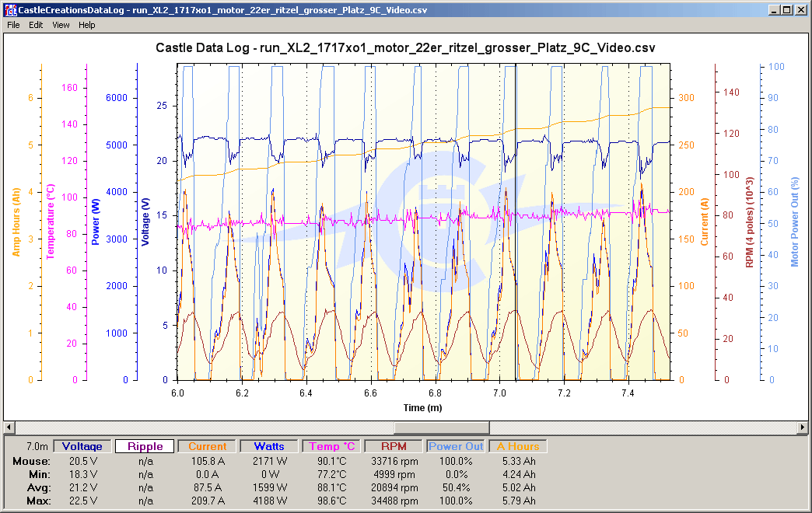Toggle the Current series button
This screenshot has height=513, width=812.
tap(207, 446)
